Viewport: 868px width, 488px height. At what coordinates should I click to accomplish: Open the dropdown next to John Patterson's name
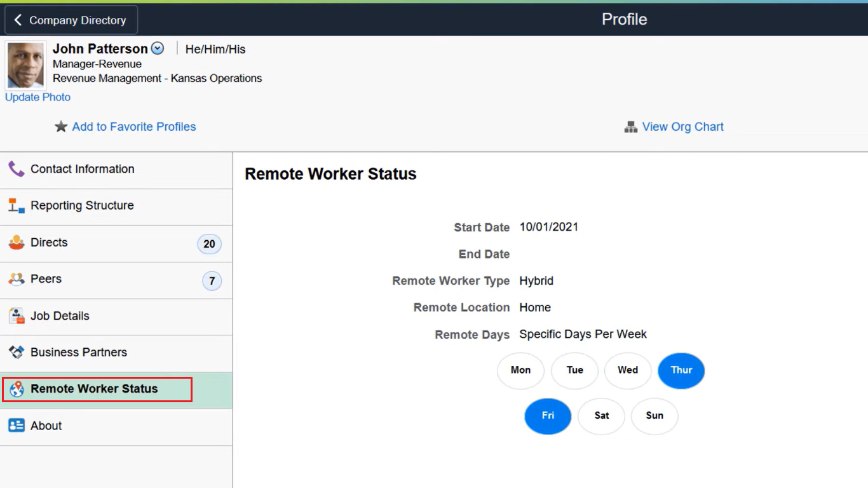[x=157, y=48]
